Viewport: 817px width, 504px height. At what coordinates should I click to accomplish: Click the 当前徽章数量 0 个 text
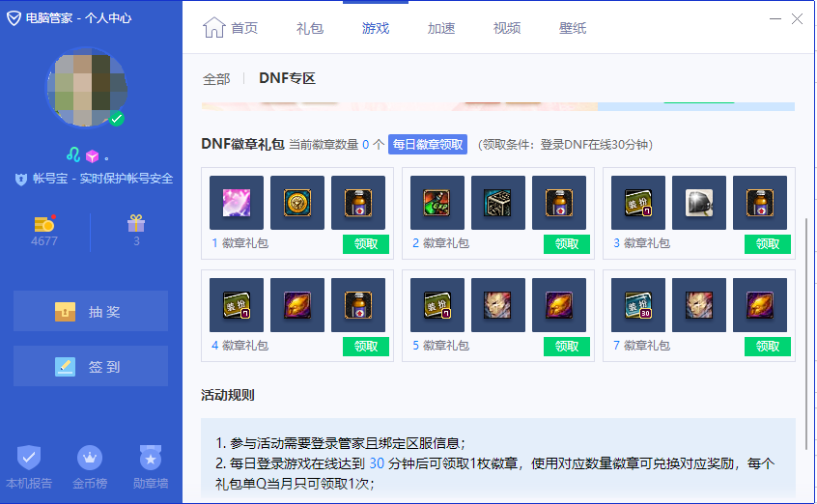point(337,145)
